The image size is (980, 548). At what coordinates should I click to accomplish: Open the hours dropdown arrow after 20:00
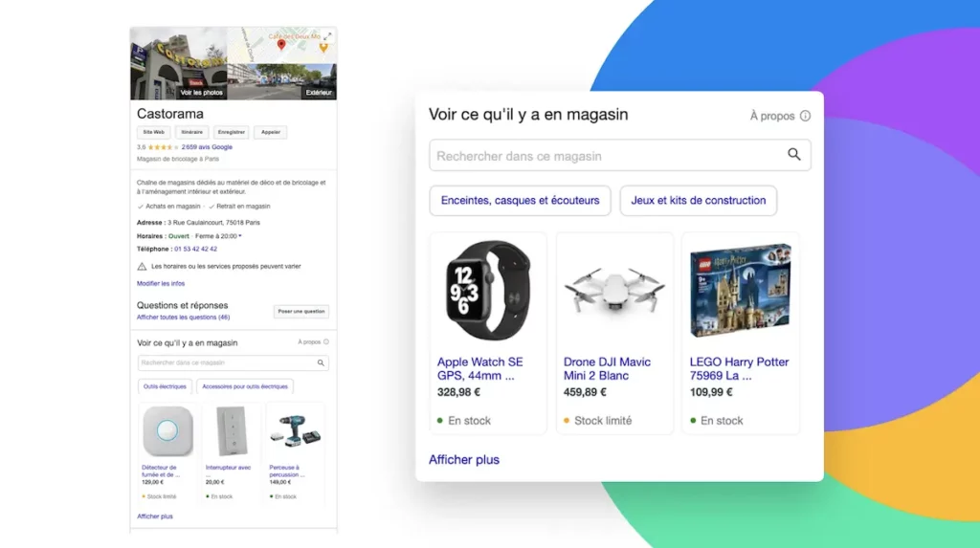click(x=240, y=236)
